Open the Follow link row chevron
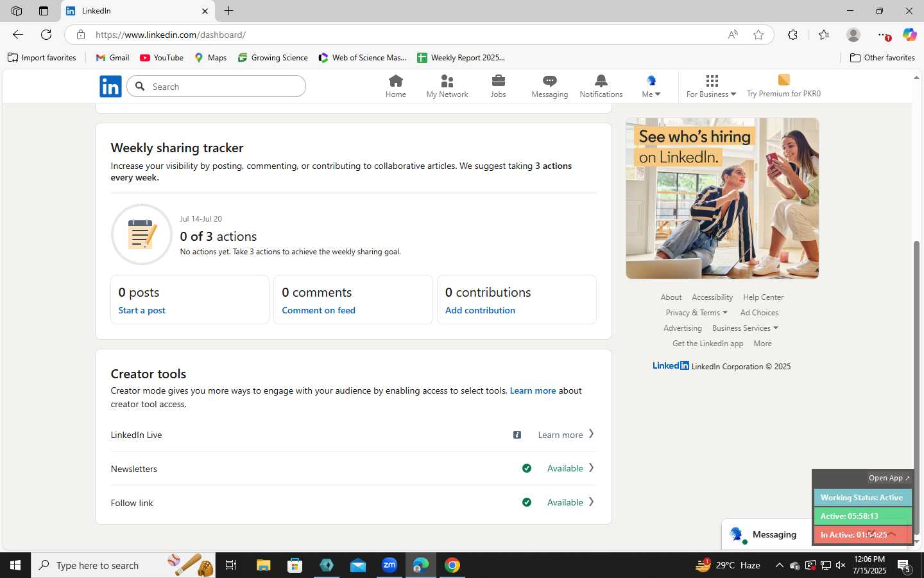The width and height of the screenshot is (924, 578). pos(591,502)
